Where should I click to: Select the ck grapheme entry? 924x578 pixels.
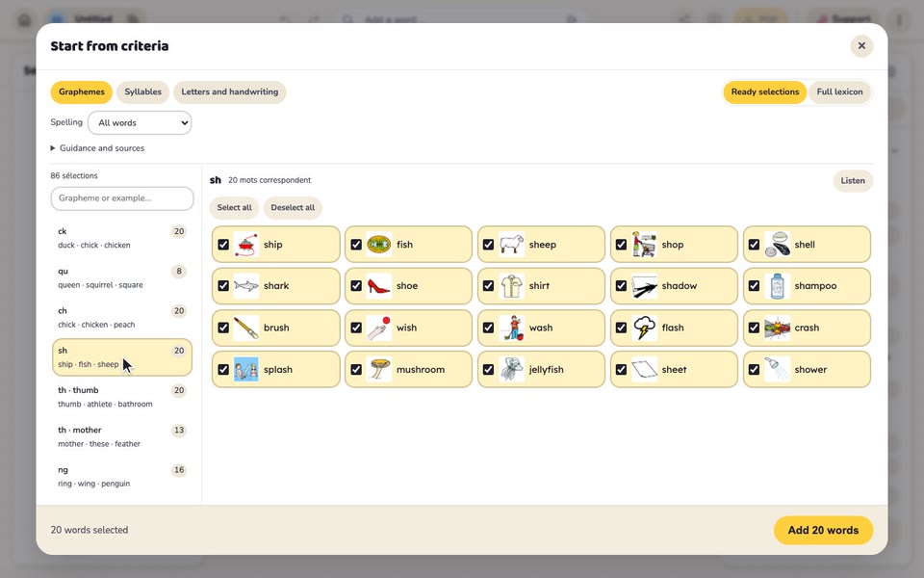click(x=122, y=238)
